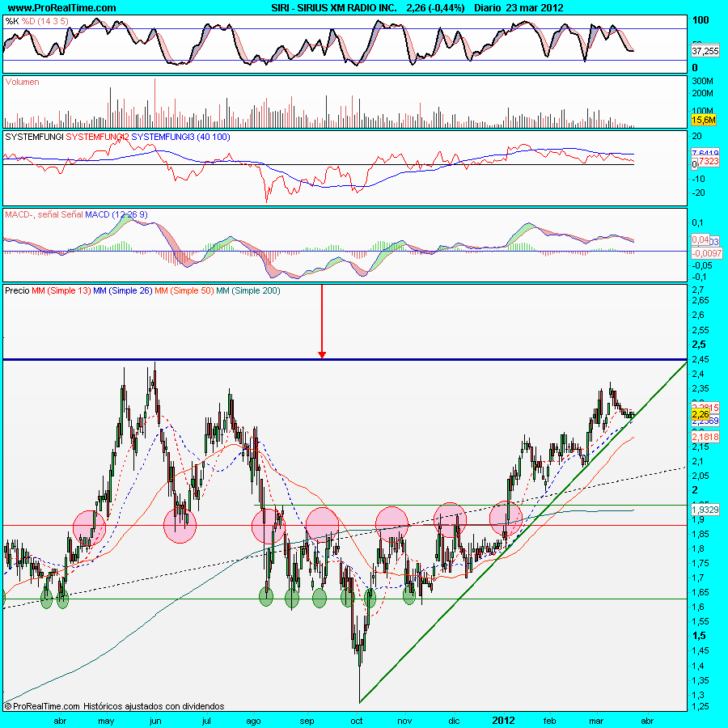Image resolution: width=728 pixels, height=728 pixels.
Task: Click the © ProRealTime.com copyright text
Action: tap(42, 706)
